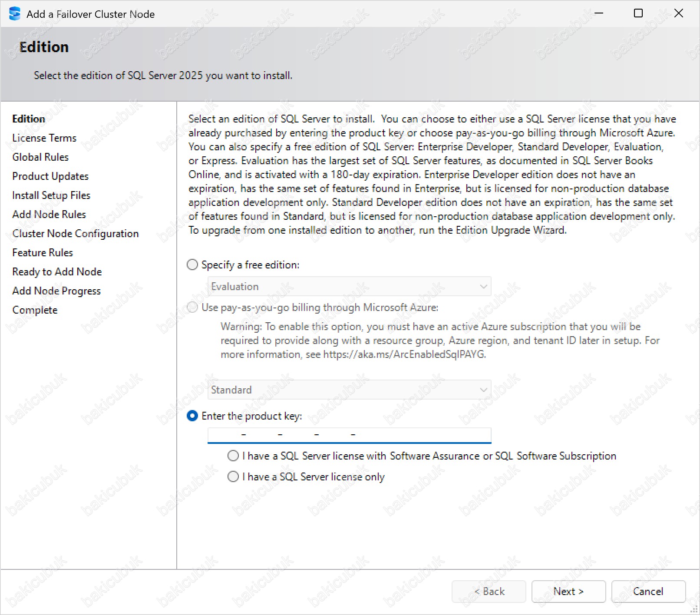Select Cluster Node Configuration in step list

pyautogui.click(x=76, y=234)
